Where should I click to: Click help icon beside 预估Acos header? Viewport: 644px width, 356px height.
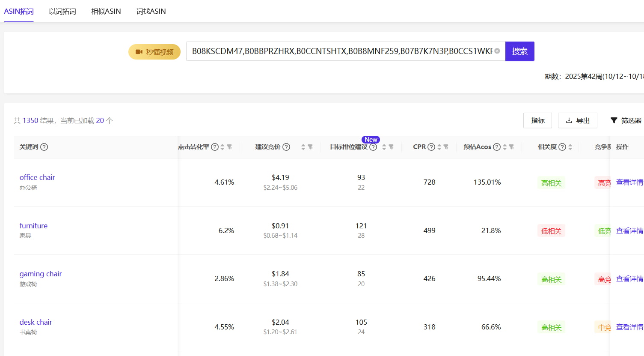[x=496, y=147]
